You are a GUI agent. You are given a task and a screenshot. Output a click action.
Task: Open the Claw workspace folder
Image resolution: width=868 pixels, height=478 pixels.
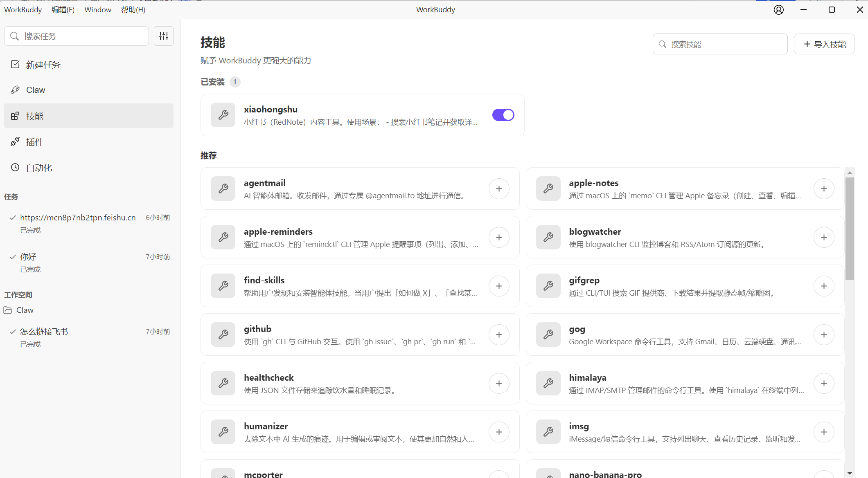pos(25,310)
